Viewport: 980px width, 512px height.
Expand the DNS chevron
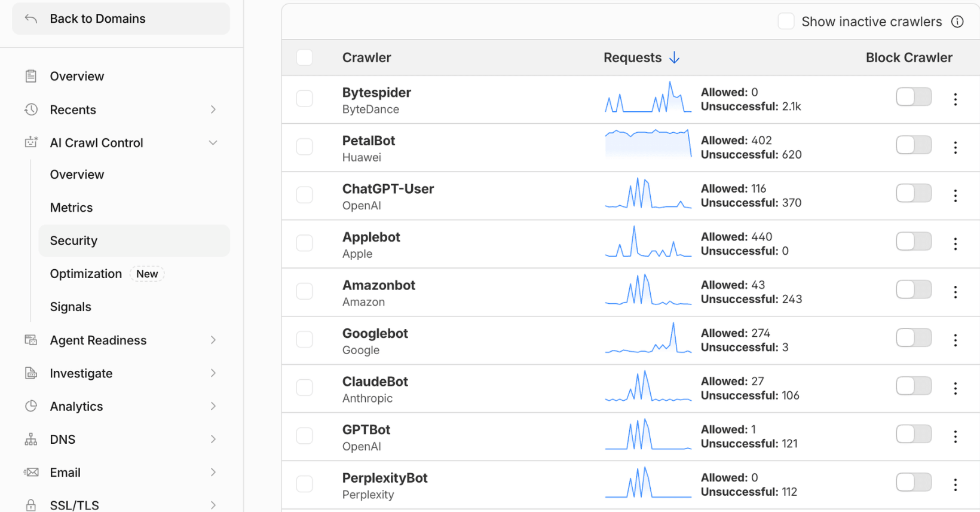click(x=213, y=440)
